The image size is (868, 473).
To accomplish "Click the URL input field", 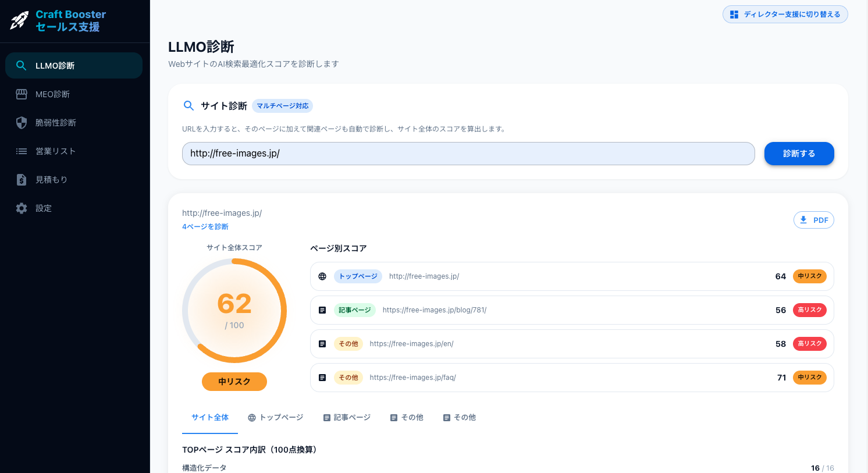I will pyautogui.click(x=468, y=154).
